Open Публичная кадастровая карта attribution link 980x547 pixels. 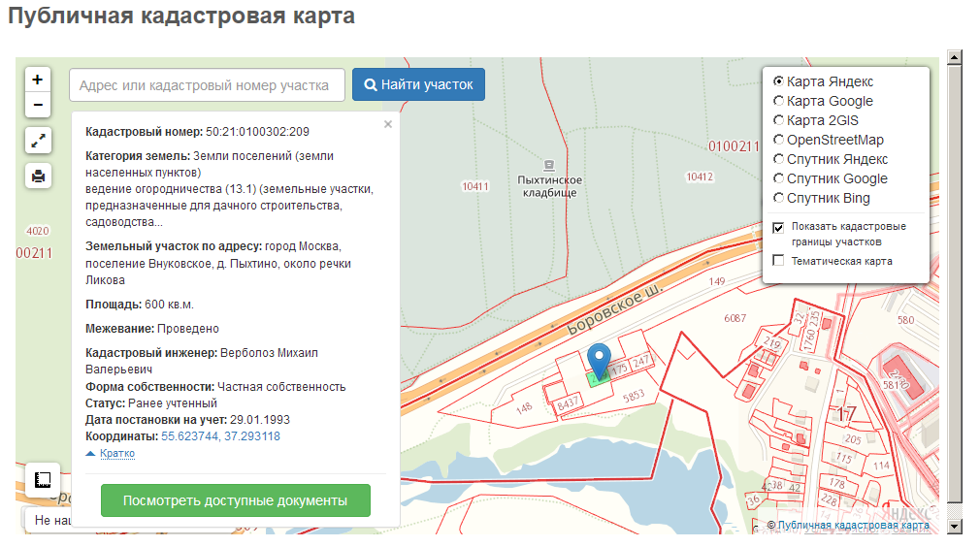(853, 525)
